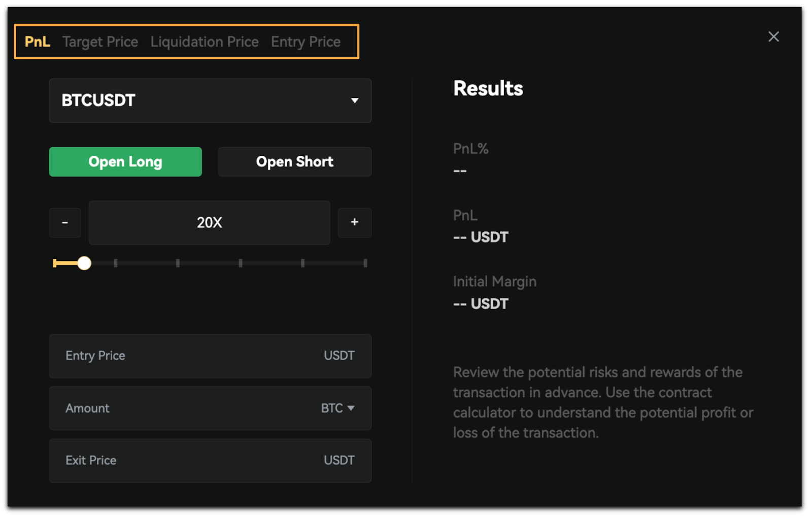Switch to the Open Short position

[x=295, y=162]
